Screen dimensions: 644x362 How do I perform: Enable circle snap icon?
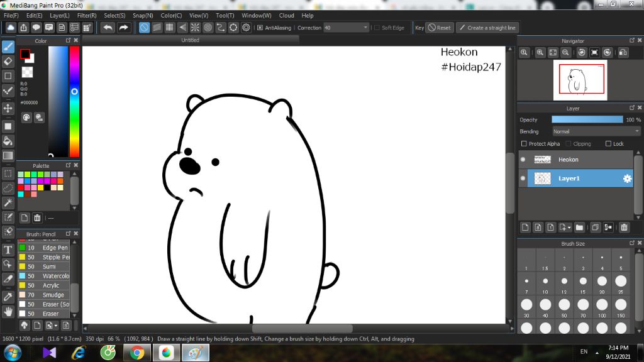[x=208, y=28]
